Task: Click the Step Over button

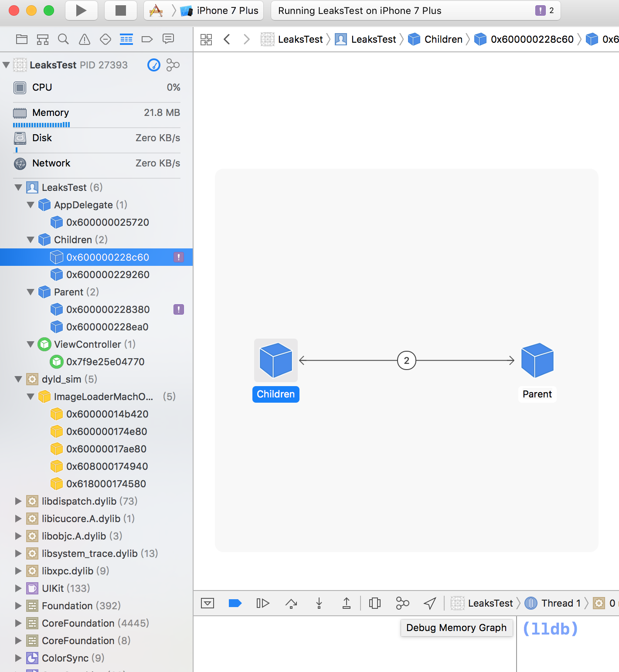Action: 291,603
